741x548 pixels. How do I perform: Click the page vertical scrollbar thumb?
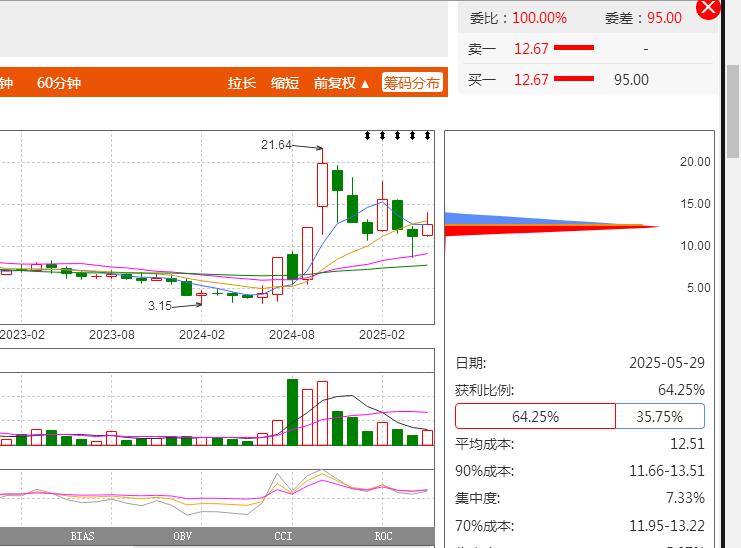[x=733, y=111]
